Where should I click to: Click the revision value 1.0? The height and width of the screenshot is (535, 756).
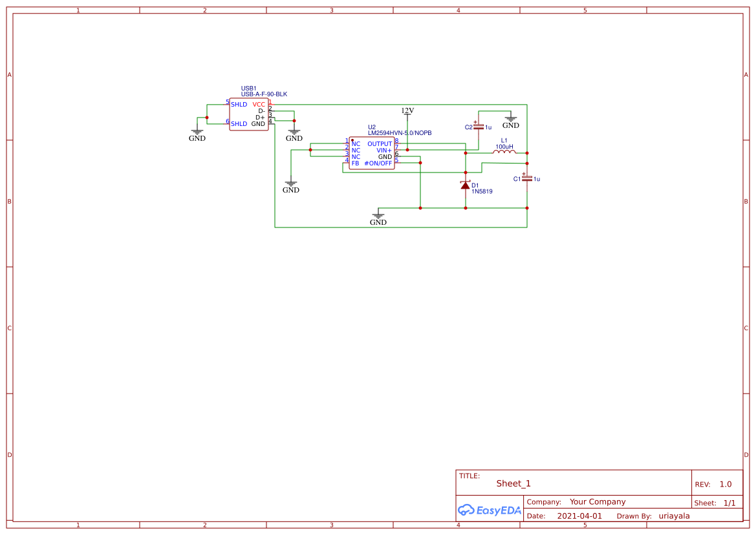click(726, 484)
